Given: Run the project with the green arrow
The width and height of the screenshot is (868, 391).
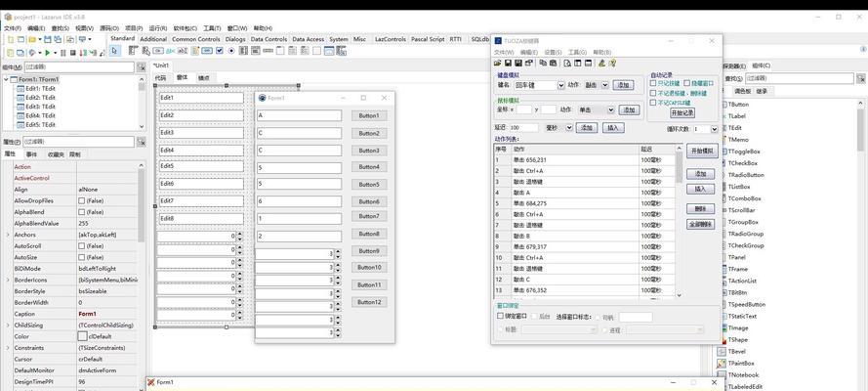Looking at the screenshot, I should [x=48, y=53].
